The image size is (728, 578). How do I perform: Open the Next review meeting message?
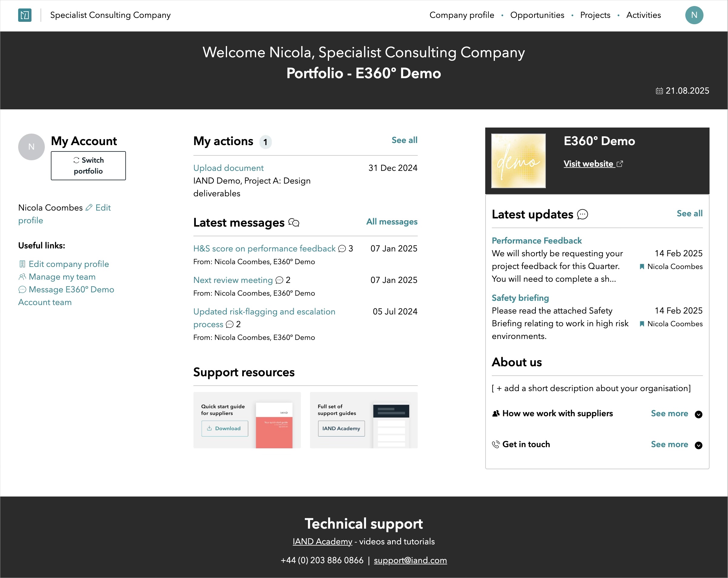pyautogui.click(x=233, y=280)
